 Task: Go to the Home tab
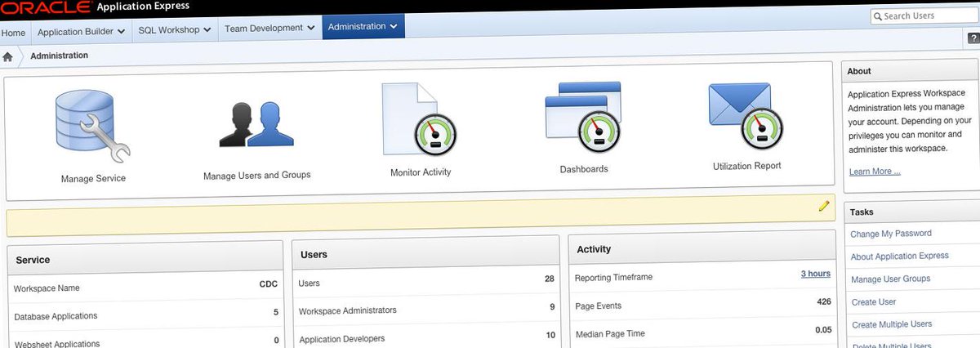13,33
